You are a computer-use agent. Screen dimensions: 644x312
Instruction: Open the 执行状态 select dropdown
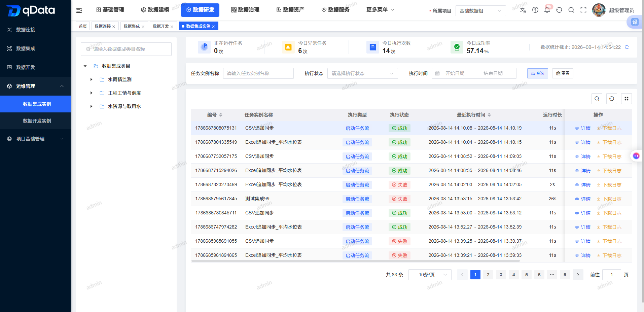pos(362,73)
